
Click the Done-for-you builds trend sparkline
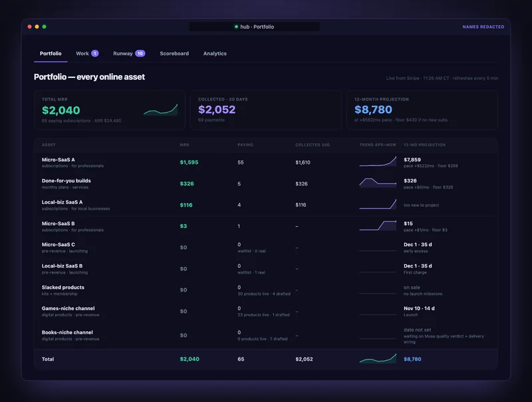(378, 182)
